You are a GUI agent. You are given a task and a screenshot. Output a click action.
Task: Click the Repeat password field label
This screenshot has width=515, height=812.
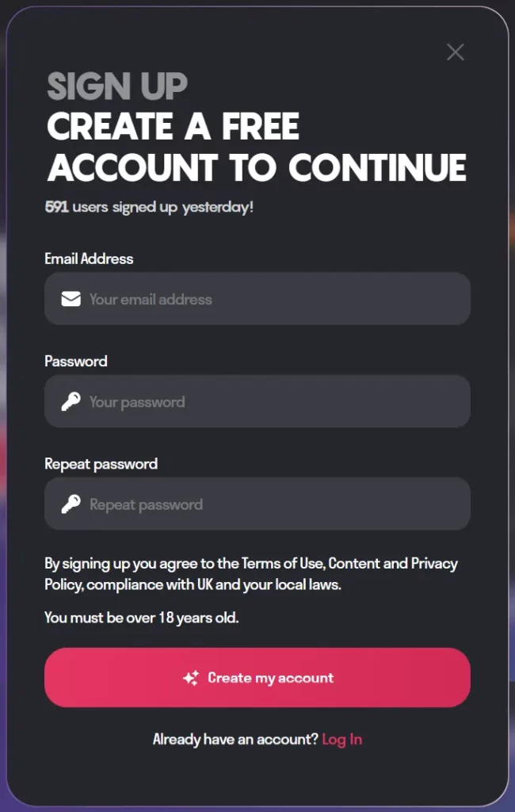[101, 464]
